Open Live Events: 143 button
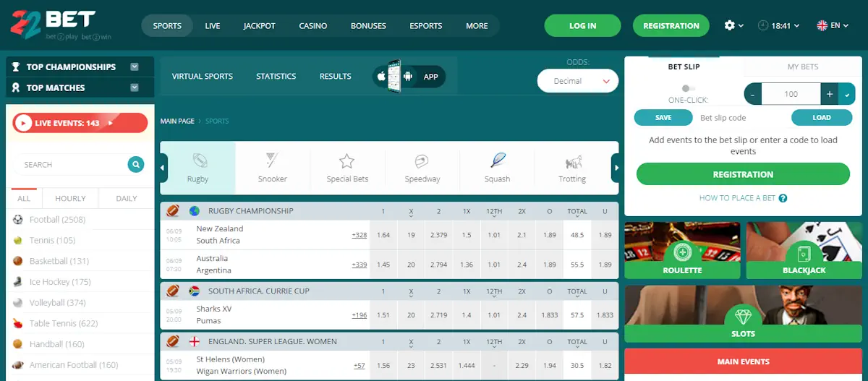Viewport: 868px width, 381px height. [x=80, y=123]
